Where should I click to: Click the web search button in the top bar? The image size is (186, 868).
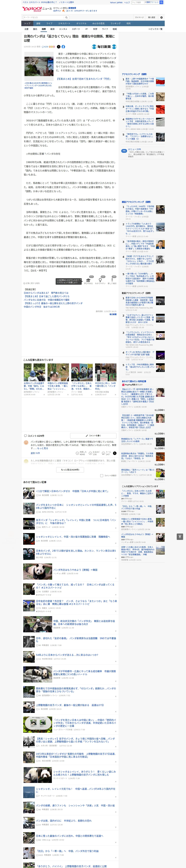[161, 2]
